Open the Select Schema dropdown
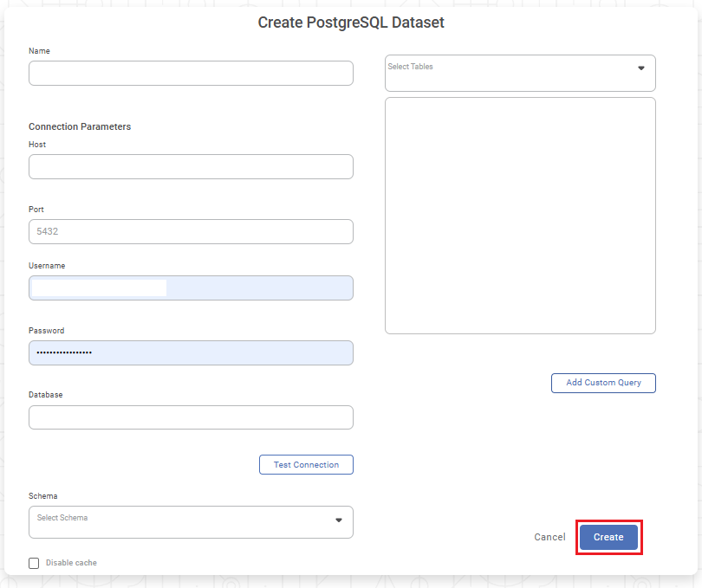The image size is (702, 588). [182, 522]
